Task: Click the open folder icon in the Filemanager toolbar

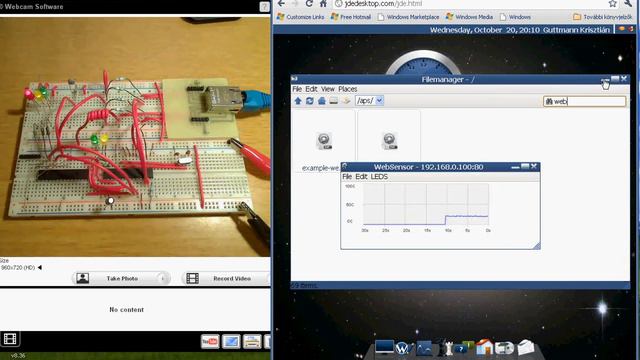Action: pyautogui.click(x=346, y=101)
